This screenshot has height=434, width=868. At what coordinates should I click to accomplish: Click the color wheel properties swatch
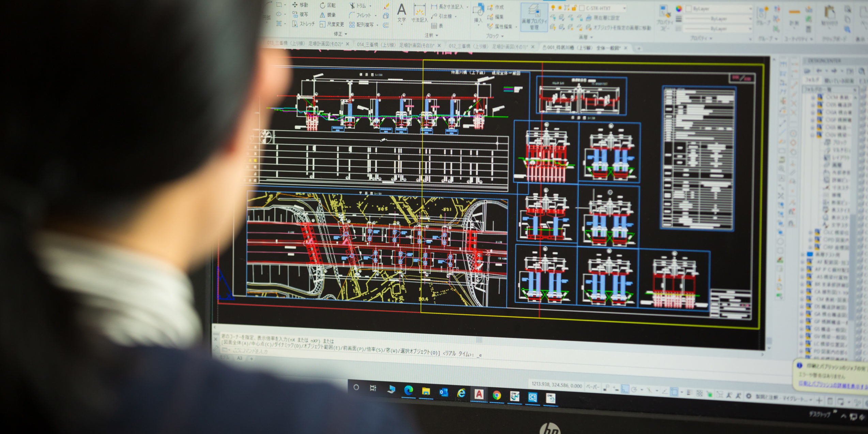tap(679, 9)
